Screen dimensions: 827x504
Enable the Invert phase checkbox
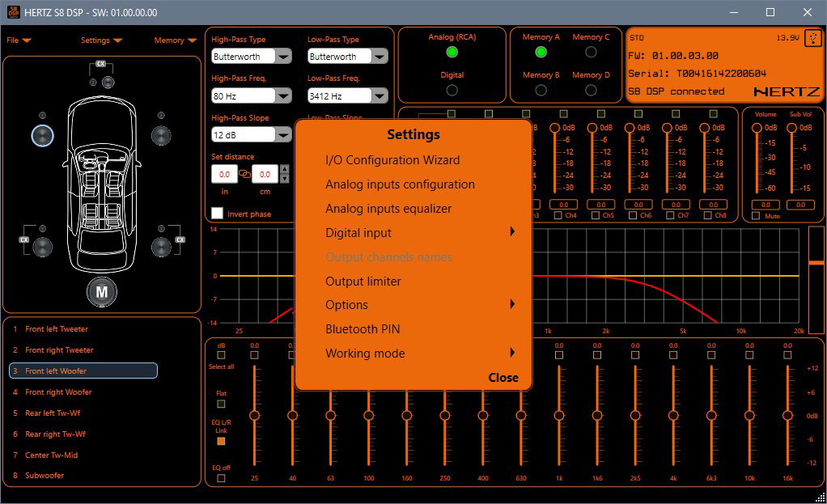pos(218,213)
